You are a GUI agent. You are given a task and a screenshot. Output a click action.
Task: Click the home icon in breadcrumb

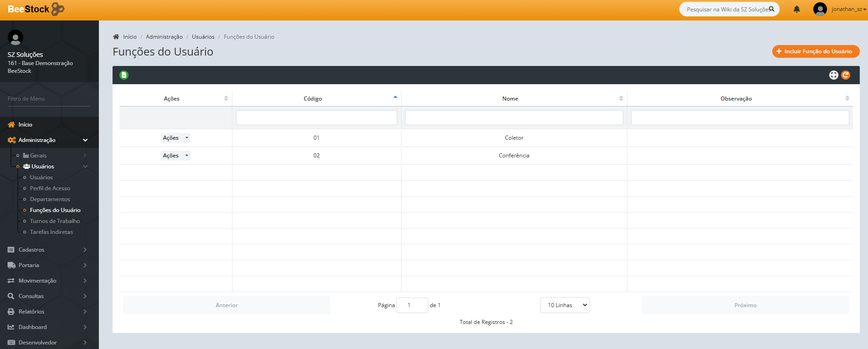pos(116,37)
